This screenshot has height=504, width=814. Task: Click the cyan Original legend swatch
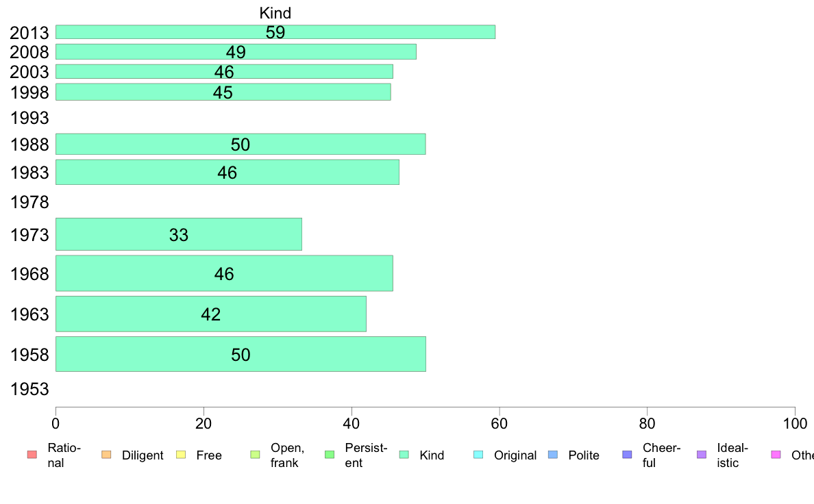coord(479,455)
